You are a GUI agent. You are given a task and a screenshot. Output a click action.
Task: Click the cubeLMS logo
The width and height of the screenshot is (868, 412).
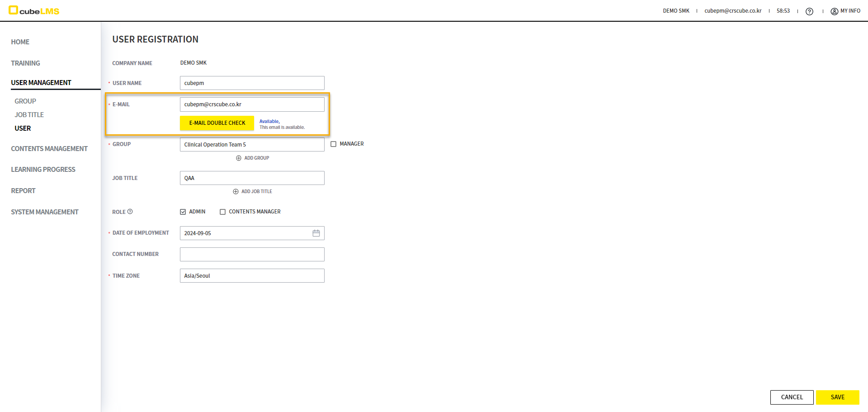[34, 11]
